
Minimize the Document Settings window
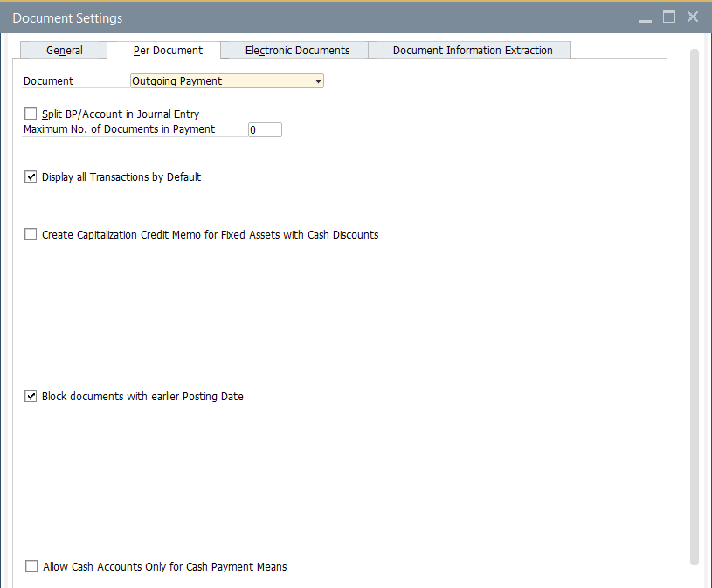tap(645, 17)
